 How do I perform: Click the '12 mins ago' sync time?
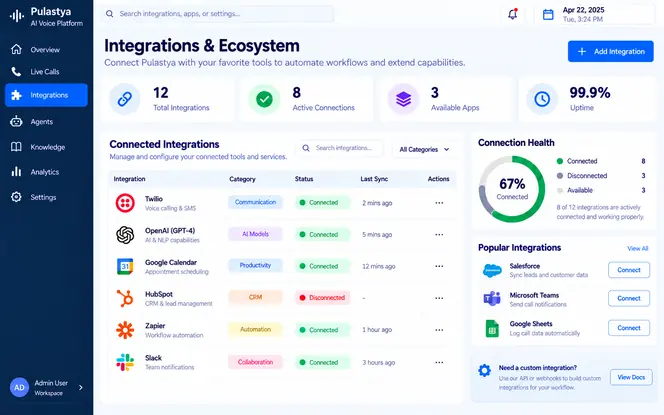pyautogui.click(x=379, y=266)
